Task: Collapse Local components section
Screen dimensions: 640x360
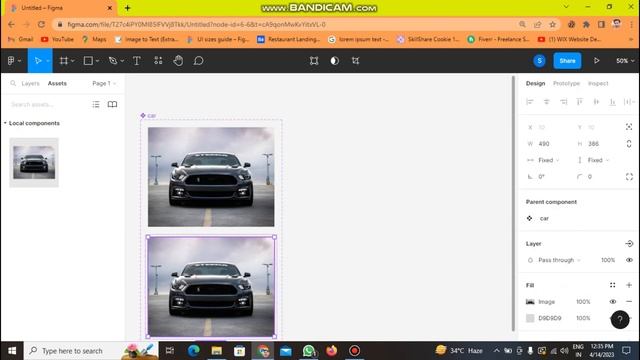Action: click(5, 123)
